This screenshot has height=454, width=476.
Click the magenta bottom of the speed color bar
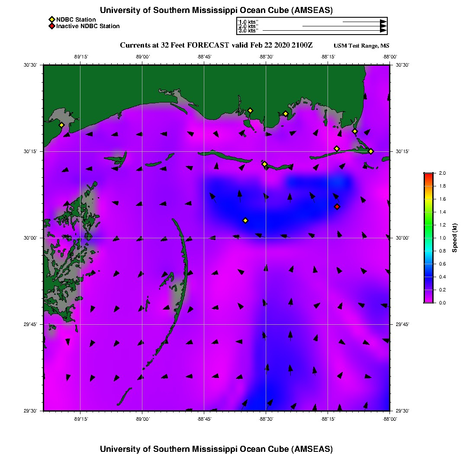(428, 301)
